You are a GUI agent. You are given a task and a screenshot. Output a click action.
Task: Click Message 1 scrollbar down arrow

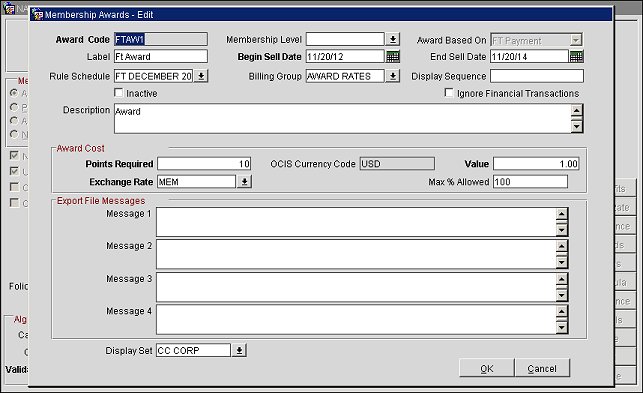561,230
